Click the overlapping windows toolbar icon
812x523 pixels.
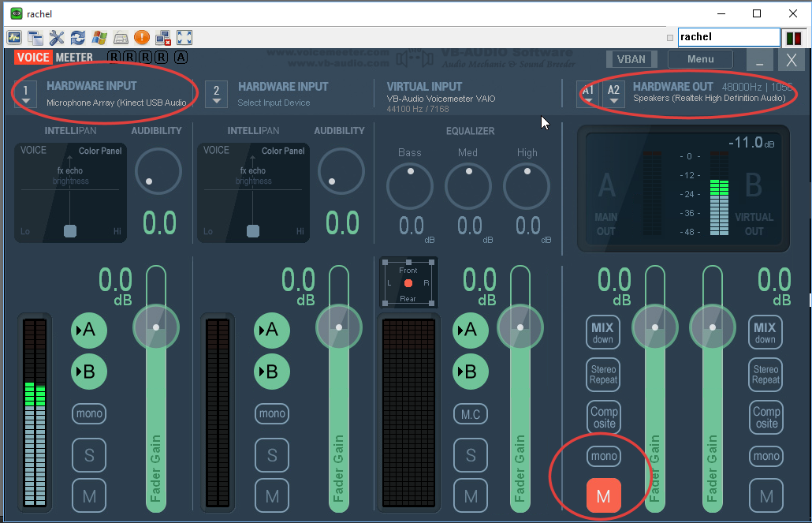35,37
